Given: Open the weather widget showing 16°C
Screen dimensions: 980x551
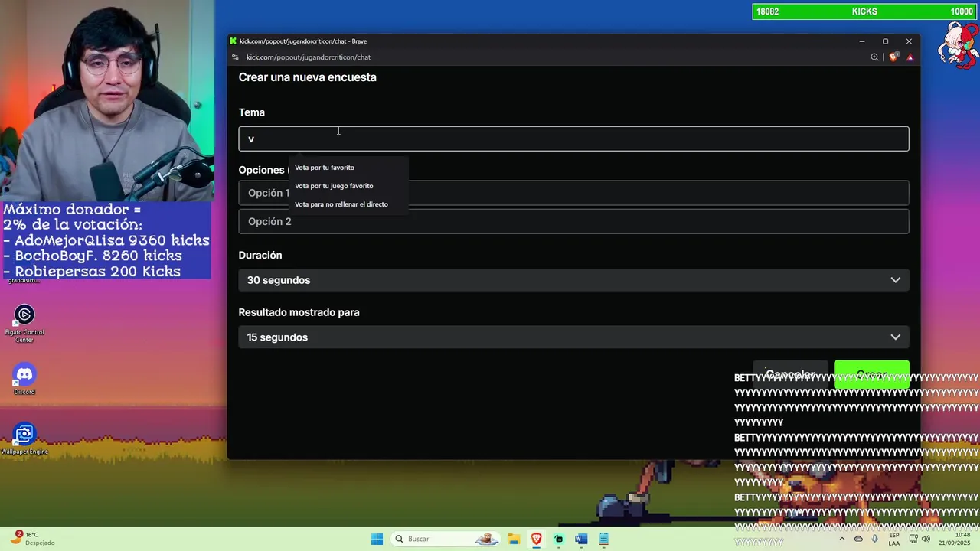Looking at the screenshot, I should tap(31, 539).
